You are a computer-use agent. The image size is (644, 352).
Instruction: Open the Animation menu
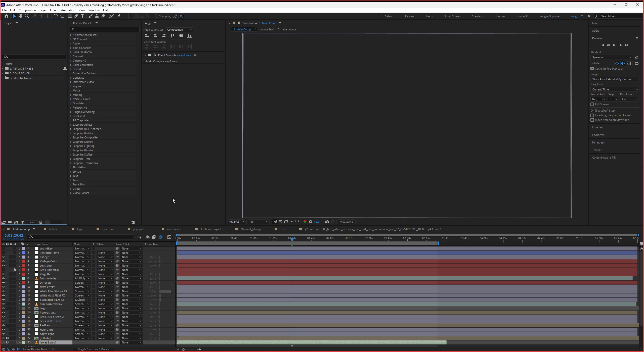coord(68,10)
